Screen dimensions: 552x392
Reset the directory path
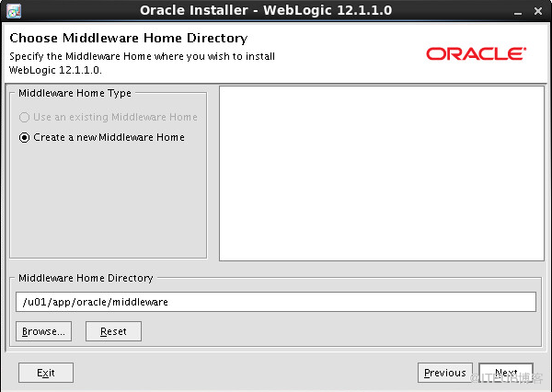[x=113, y=331]
